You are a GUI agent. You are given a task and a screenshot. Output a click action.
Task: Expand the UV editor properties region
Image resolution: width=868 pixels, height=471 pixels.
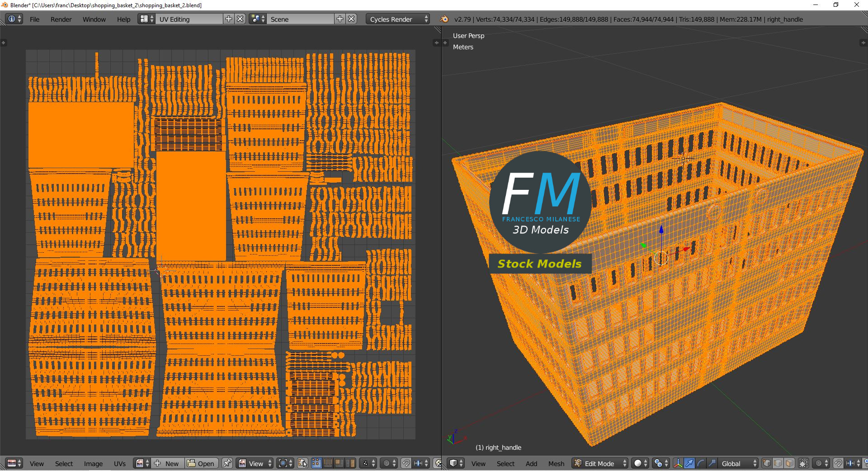coord(436,42)
